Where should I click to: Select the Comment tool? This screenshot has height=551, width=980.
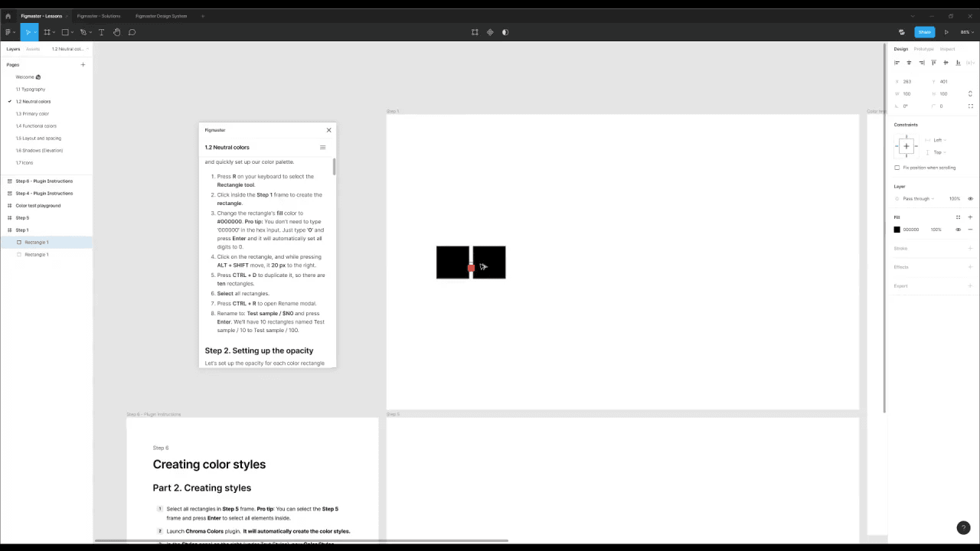tap(132, 32)
